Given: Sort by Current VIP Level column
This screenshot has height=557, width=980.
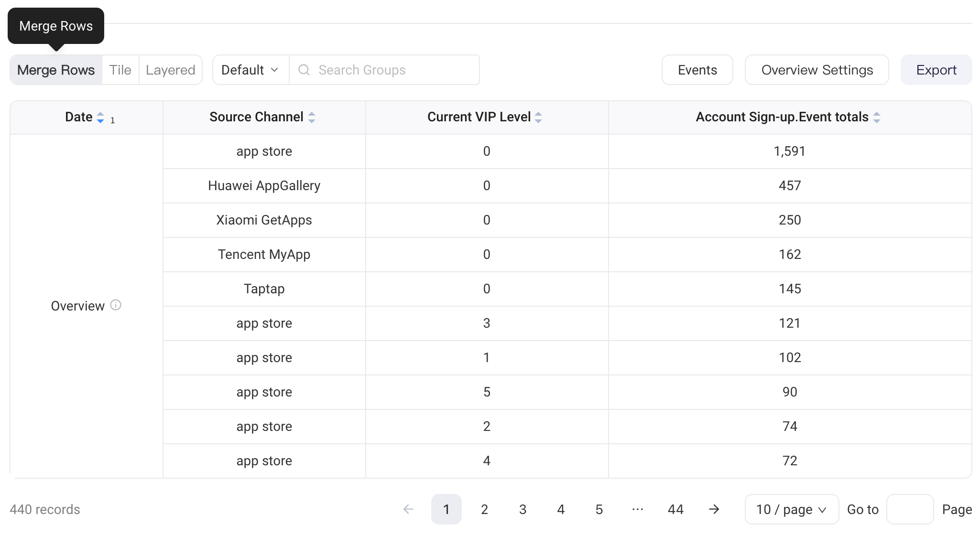Looking at the screenshot, I should (538, 118).
